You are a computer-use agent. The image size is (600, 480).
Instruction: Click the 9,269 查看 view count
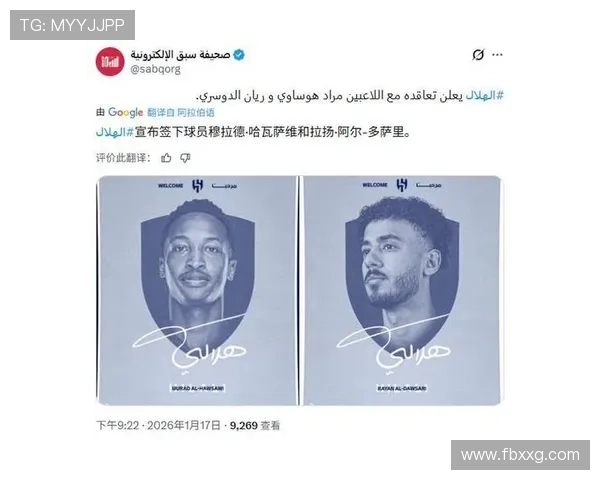tap(255, 425)
